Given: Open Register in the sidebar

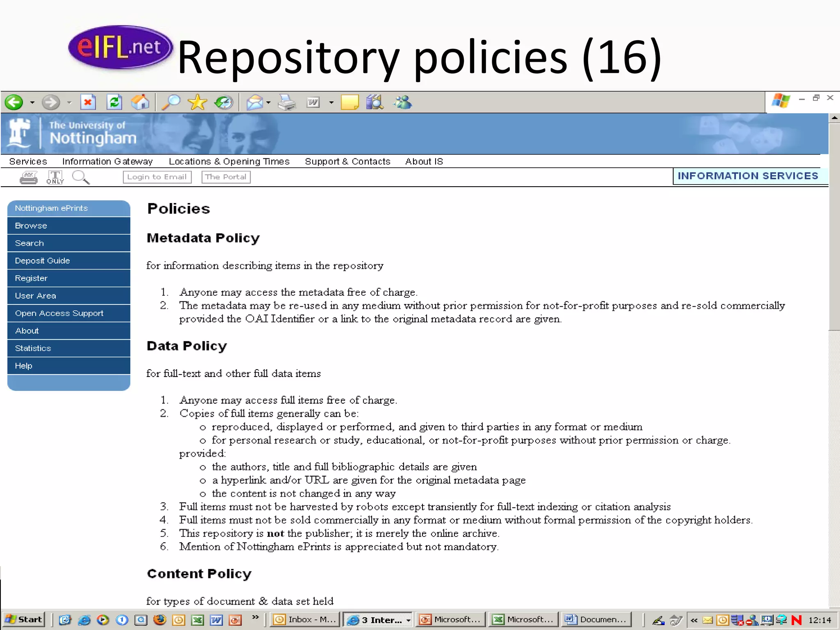Looking at the screenshot, I should [68, 278].
